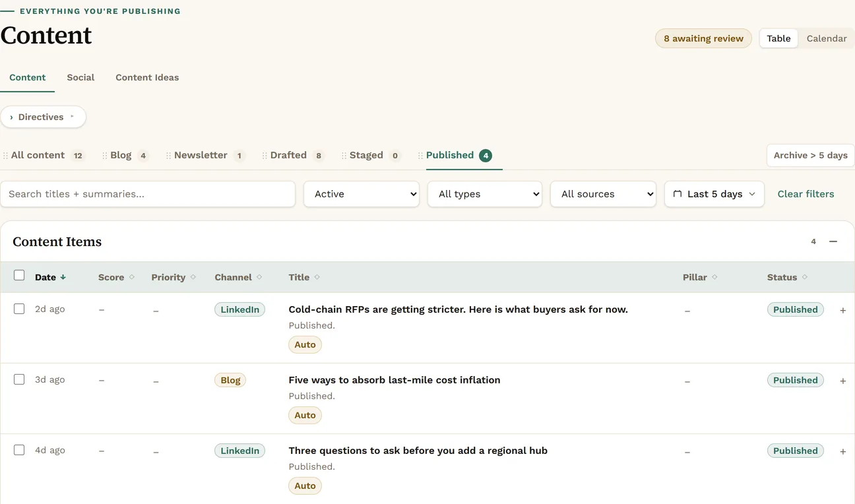Image resolution: width=855 pixels, height=504 pixels.
Task: Click plus icon on Cold-chain RFPs row
Action: point(843,310)
